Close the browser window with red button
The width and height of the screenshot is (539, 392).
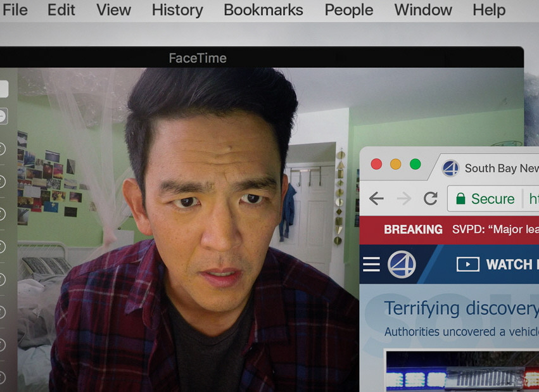coord(376,164)
